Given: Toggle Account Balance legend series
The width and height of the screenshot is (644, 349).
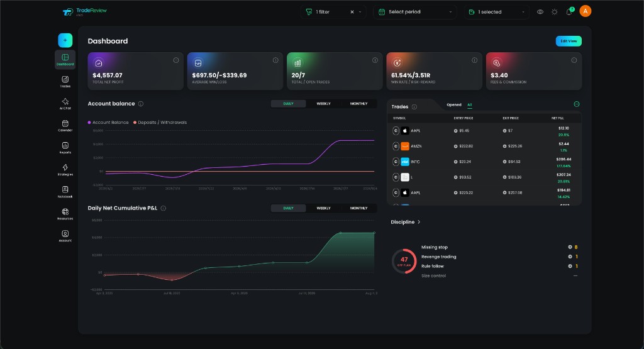Looking at the screenshot, I should coord(108,123).
